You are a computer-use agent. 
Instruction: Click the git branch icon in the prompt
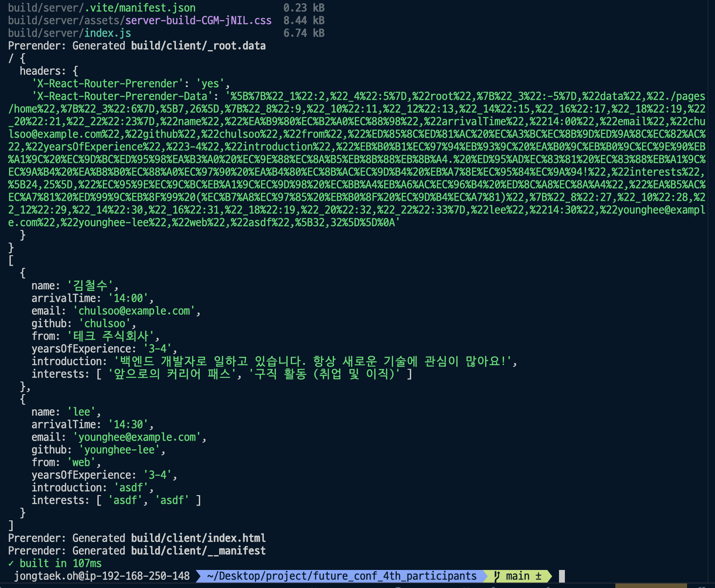coord(497,576)
